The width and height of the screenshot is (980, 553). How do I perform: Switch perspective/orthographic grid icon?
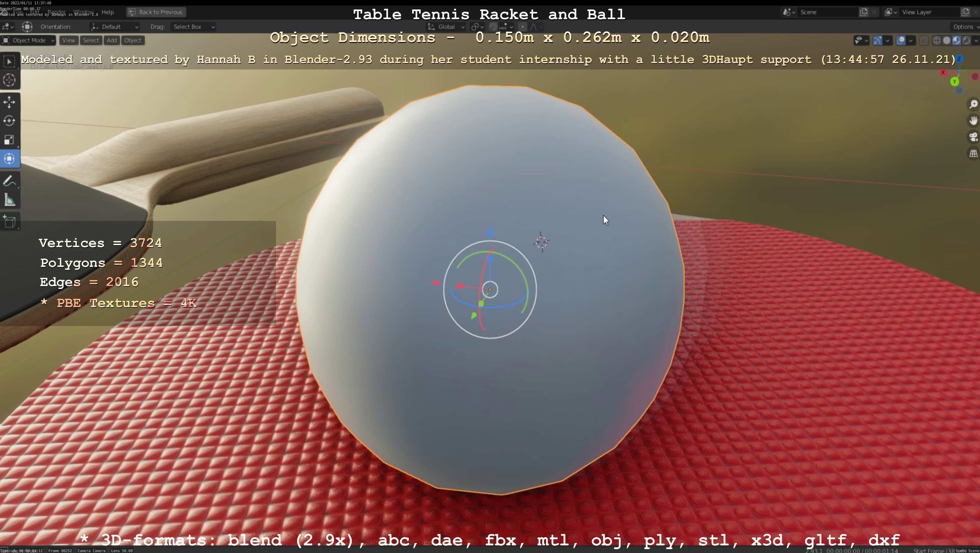(x=973, y=154)
